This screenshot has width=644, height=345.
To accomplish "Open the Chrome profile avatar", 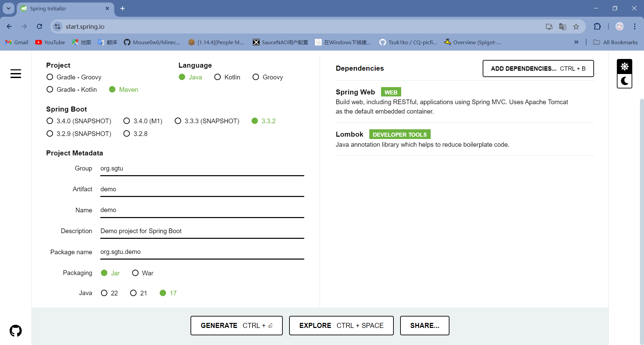I will coord(620,26).
